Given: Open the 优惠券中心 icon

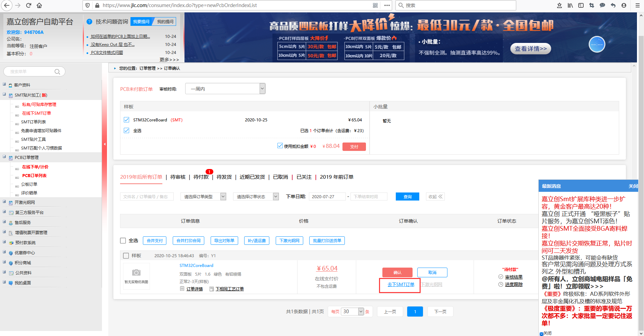Looking at the screenshot, I should 10,253.
